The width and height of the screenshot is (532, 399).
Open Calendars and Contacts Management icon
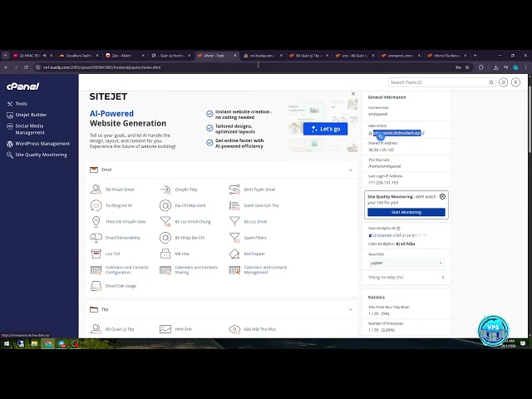(234, 269)
